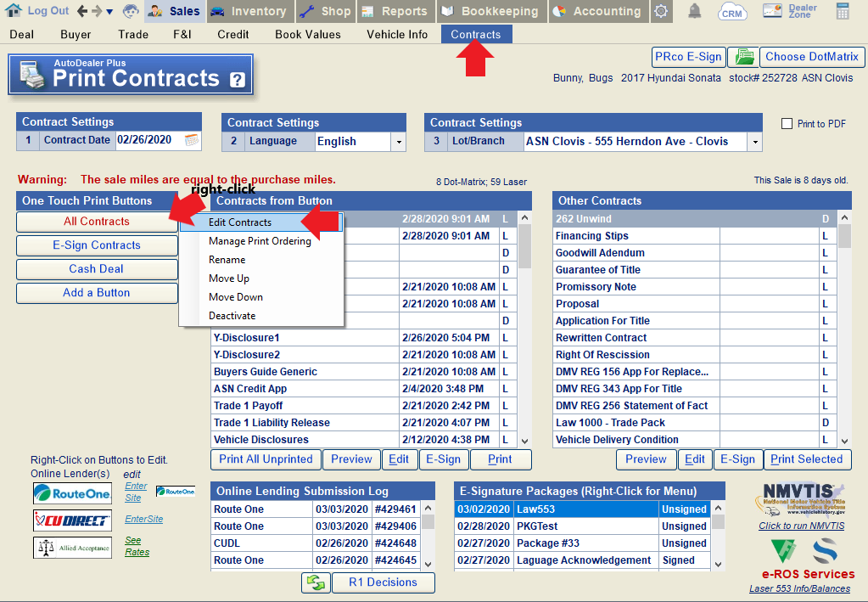Viewport: 868px width, 602px height.
Task: Select the CUDL submission log row
Action: click(316, 543)
